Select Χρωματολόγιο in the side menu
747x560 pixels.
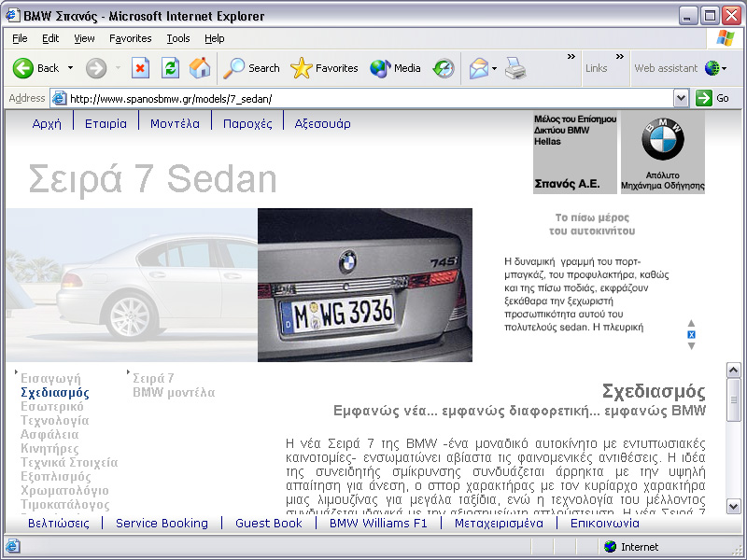[64, 491]
